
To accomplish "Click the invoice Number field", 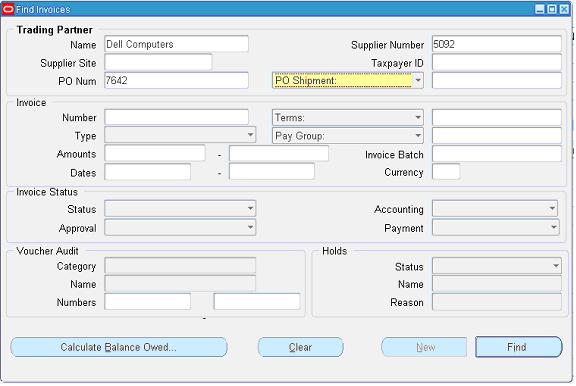I will click(176, 118).
